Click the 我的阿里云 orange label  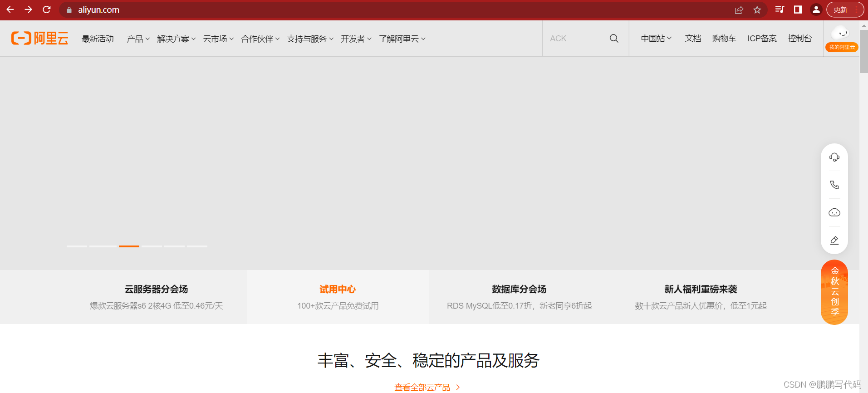pyautogui.click(x=842, y=47)
